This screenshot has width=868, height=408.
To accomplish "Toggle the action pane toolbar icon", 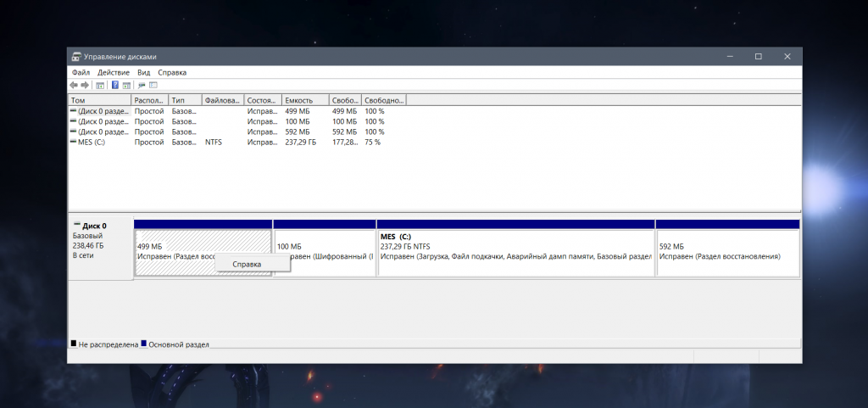I will click(x=126, y=86).
